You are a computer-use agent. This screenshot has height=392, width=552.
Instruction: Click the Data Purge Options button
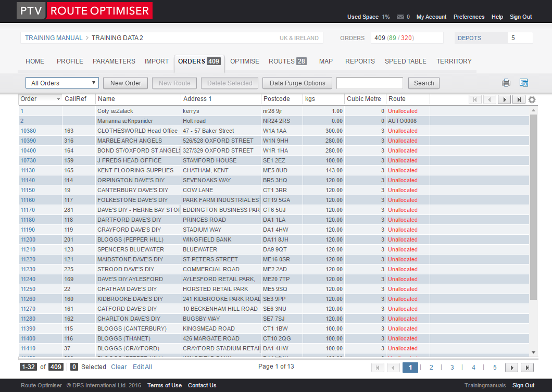(297, 83)
